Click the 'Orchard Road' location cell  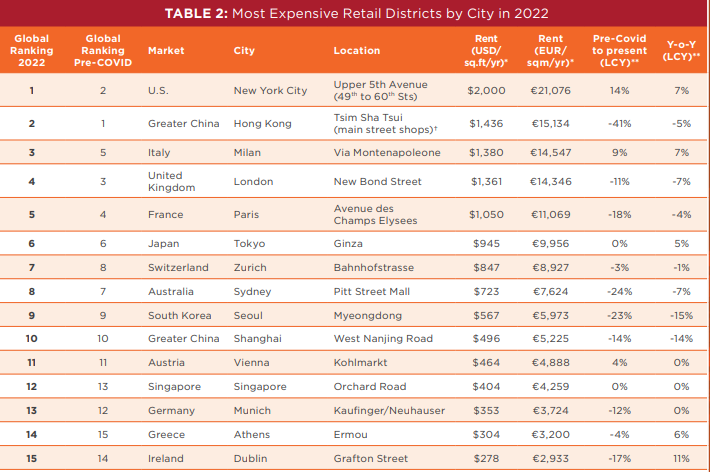pos(370,386)
